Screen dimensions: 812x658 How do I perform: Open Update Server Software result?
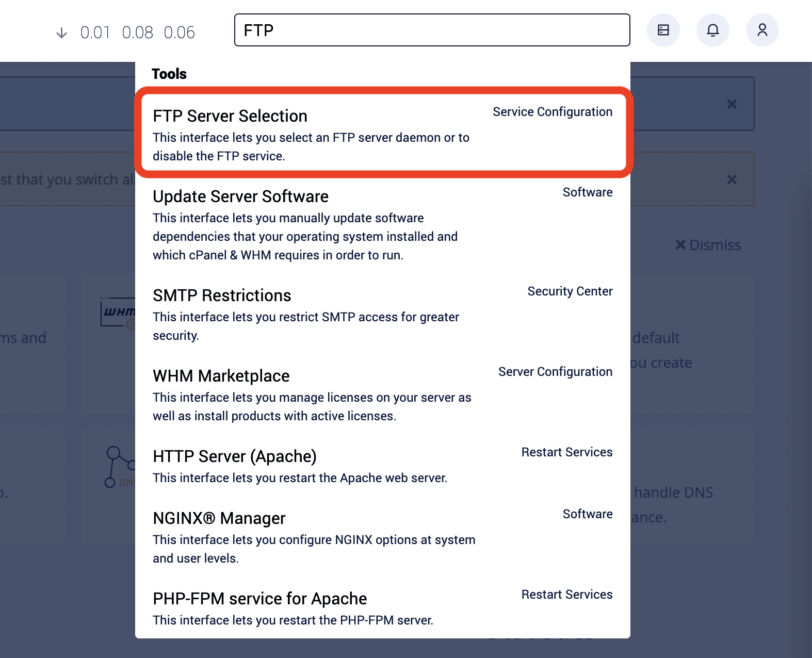pyautogui.click(x=383, y=225)
